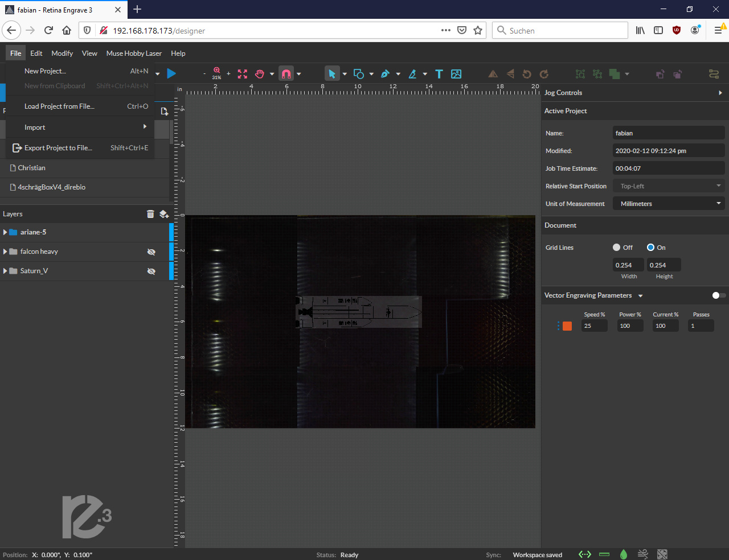Toggle the magnet snap tool

[x=286, y=74]
